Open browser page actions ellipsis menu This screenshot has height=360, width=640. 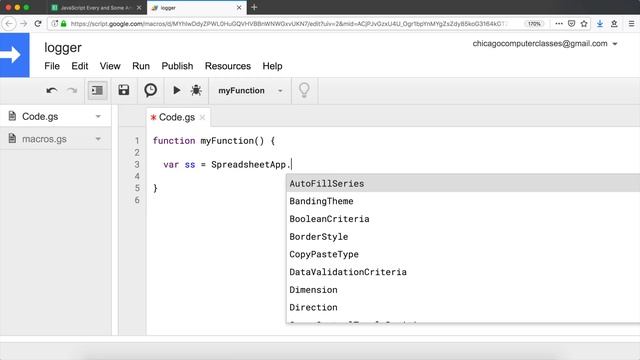559,24
